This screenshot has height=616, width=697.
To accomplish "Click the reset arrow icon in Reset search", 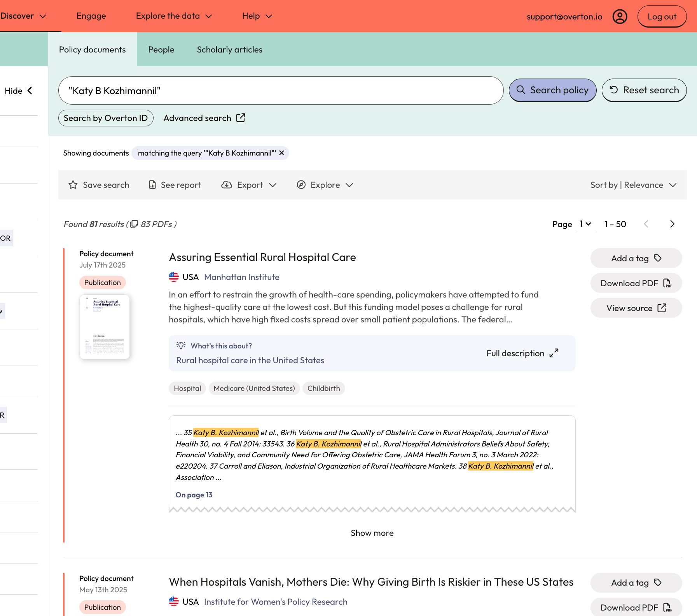I will tap(614, 90).
